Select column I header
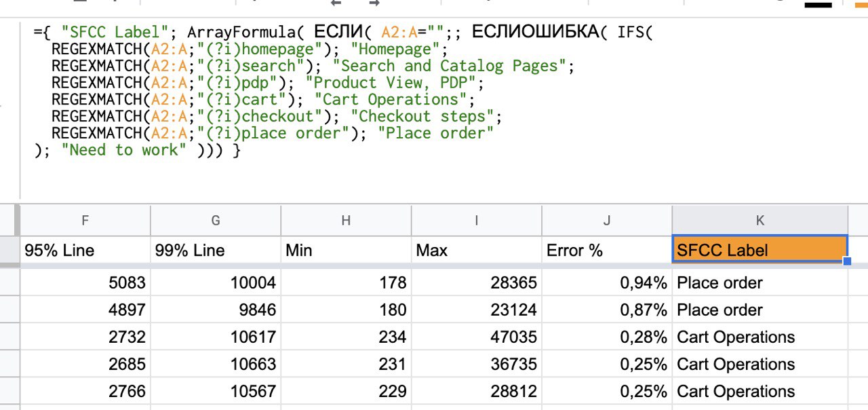 (x=476, y=220)
